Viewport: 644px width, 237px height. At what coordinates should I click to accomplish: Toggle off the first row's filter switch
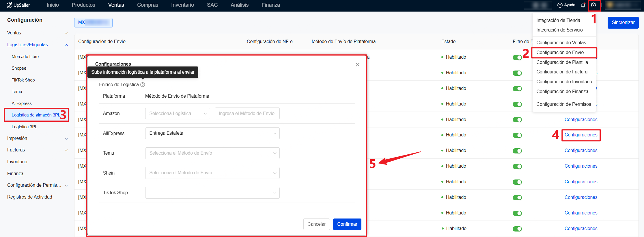(517, 58)
